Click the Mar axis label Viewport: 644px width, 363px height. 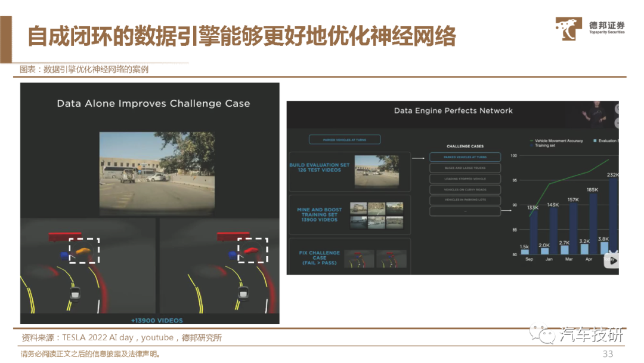pyautogui.click(x=569, y=259)
